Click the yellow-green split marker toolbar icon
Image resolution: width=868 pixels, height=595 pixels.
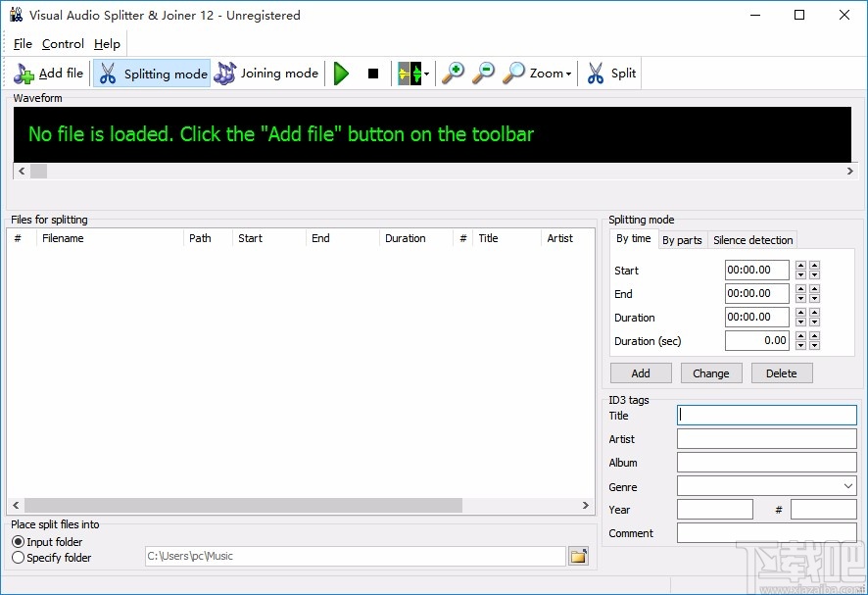coord(410,74)
